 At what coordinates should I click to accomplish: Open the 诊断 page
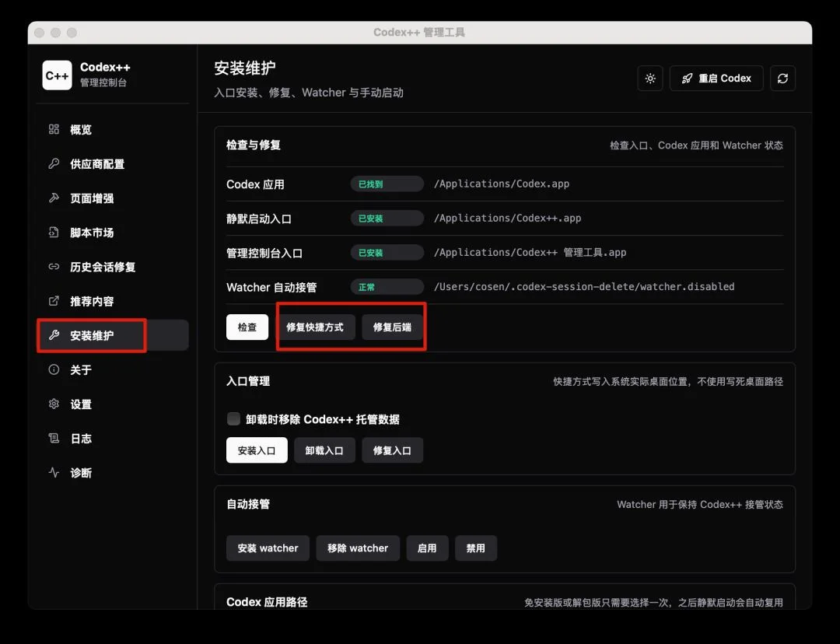point(113,472)
